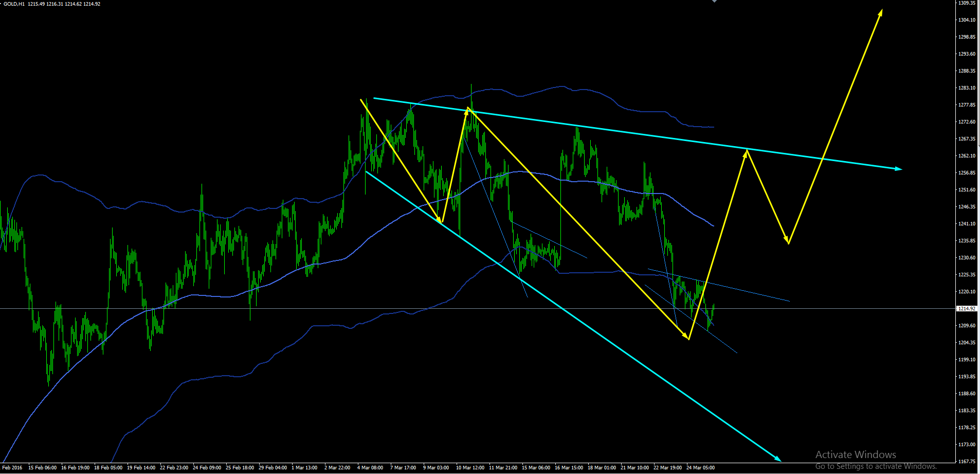The width and height of the screenshot is (980, 474).
Task: Click the 9 Mar 03:00 time label
Action: 436,468
